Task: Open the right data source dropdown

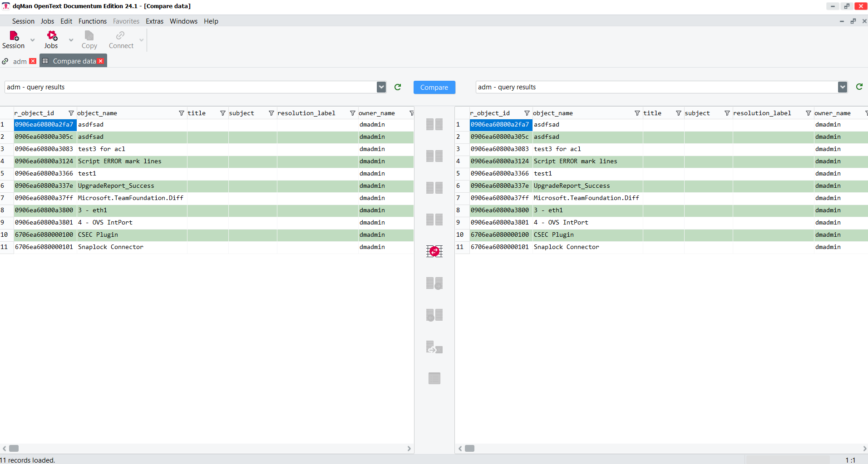Action: [843, 87]
